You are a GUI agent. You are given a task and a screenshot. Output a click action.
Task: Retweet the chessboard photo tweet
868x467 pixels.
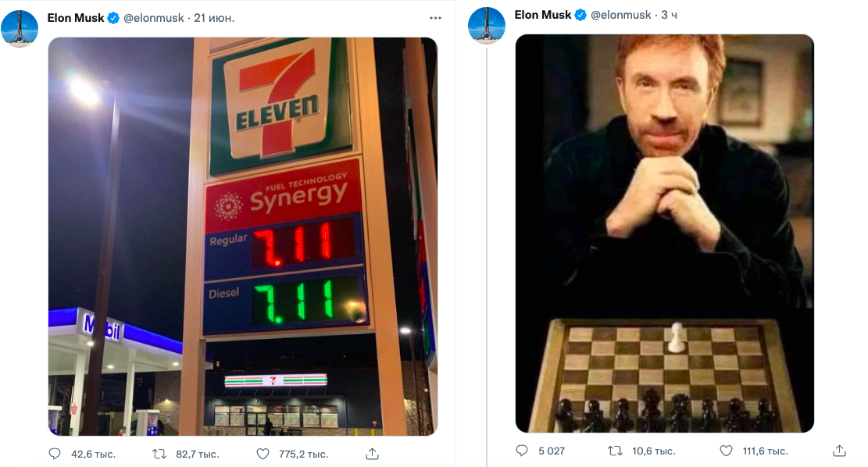pyautogui.click(x=614, y=451)
